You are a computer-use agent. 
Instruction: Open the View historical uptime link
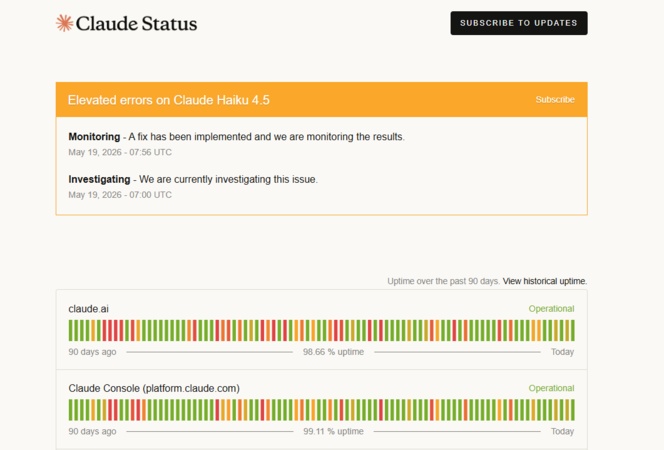tap(545, 281)
